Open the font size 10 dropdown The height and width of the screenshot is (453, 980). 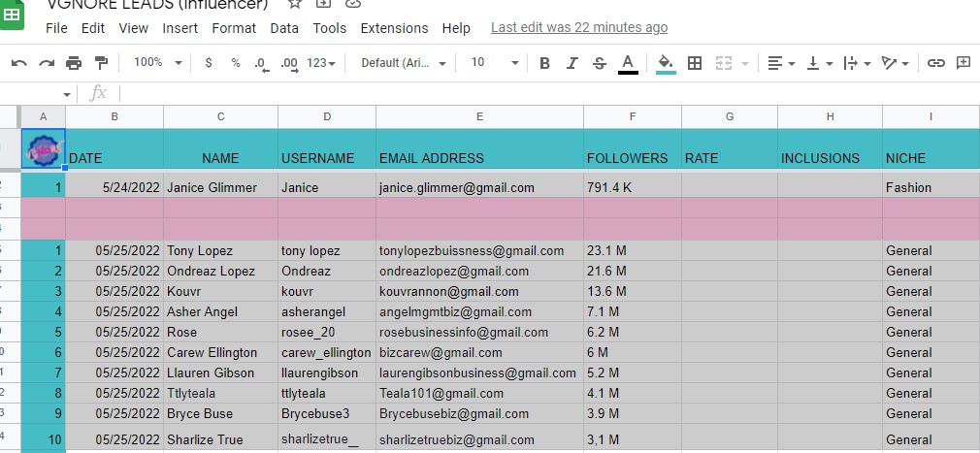pos(495,62)
